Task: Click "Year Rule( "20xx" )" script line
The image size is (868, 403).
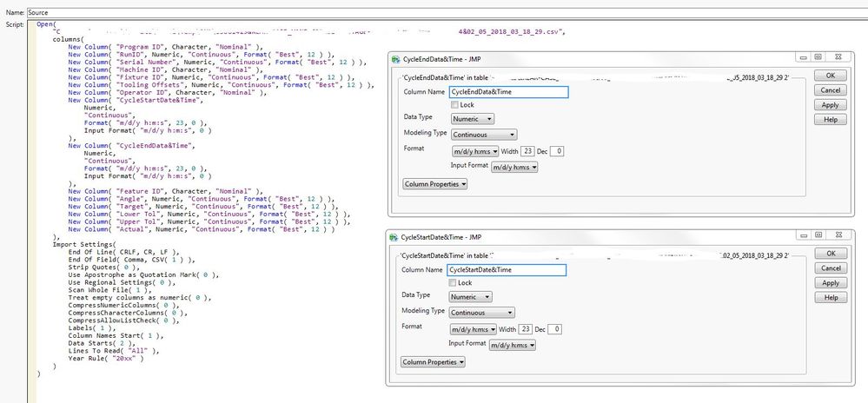Action: tap(106, 358)
